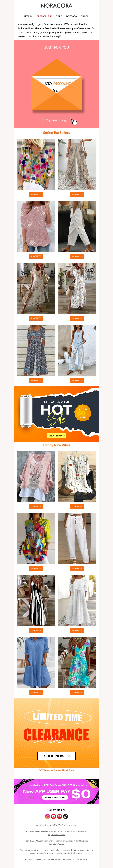Go to the SHOES category
This screenshot has width=113, height=868.
pyautogui.click(x=85, y=16)
